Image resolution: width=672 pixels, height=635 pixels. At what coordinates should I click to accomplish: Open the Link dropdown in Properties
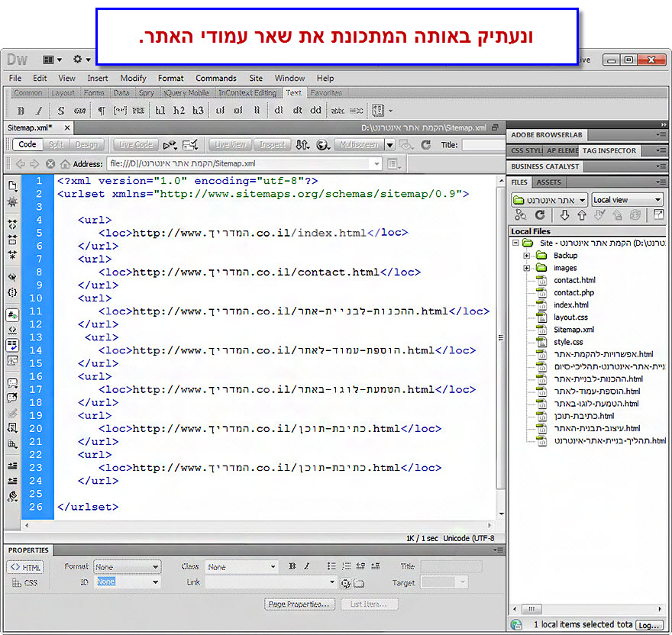(270, 582)
